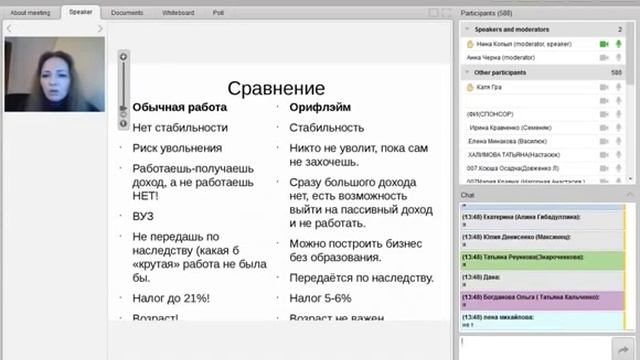Viewport: 640px width, 360px height.
Task: Click camera icon in the 007 row
Action: tap(604, 169)
